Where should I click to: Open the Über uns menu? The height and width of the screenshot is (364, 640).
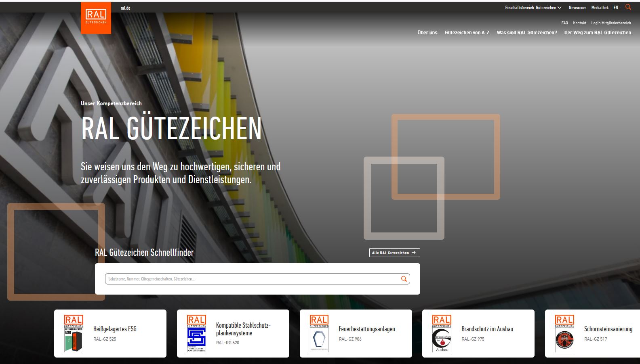427,33
